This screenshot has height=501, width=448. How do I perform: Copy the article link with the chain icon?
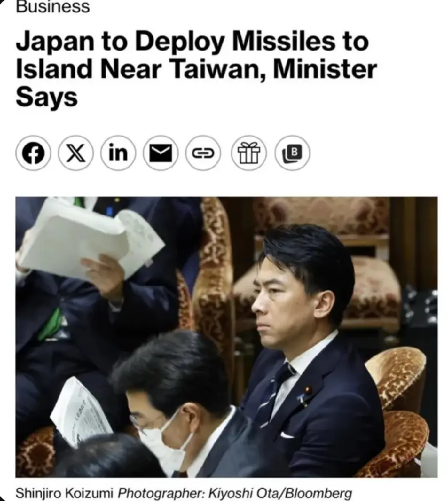coord(203,153)
